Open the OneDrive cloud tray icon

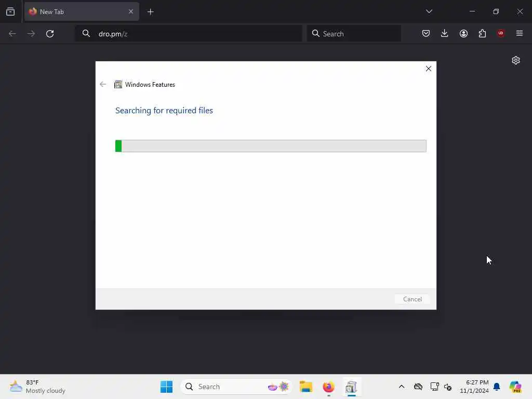point(418,387)
